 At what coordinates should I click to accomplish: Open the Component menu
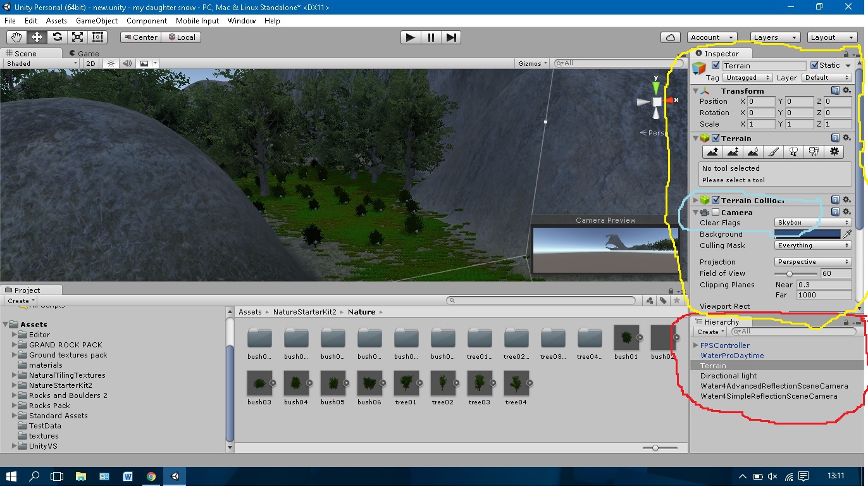click(x=147, y=20)
